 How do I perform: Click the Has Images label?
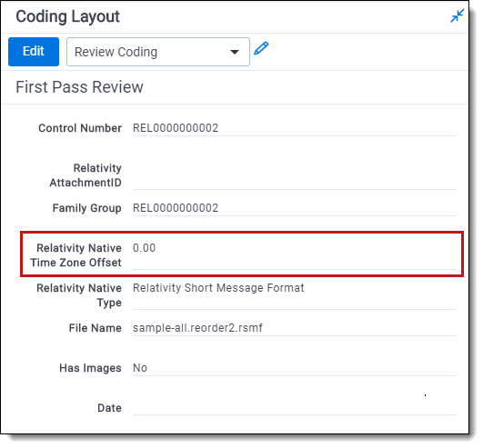click(91, 368)
